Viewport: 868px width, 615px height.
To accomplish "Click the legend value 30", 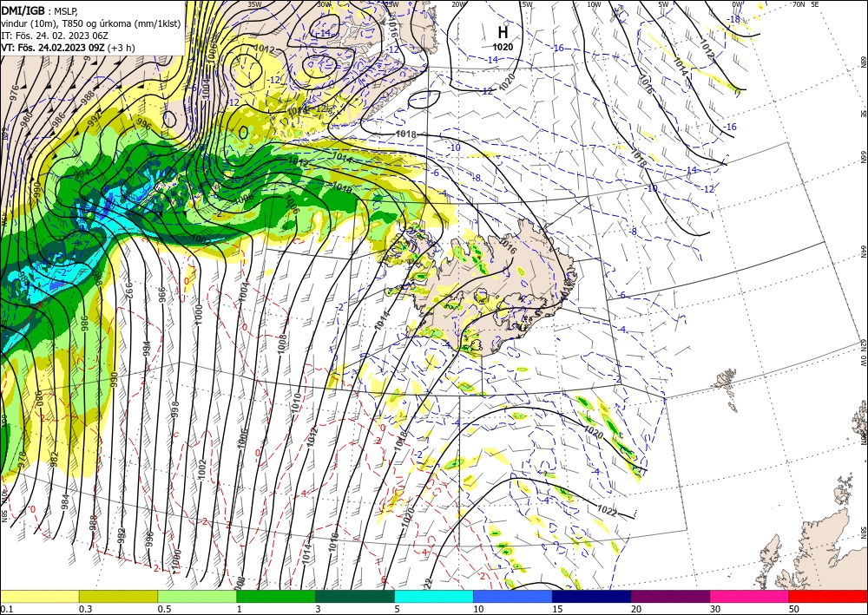I will [x=716, y=609].
